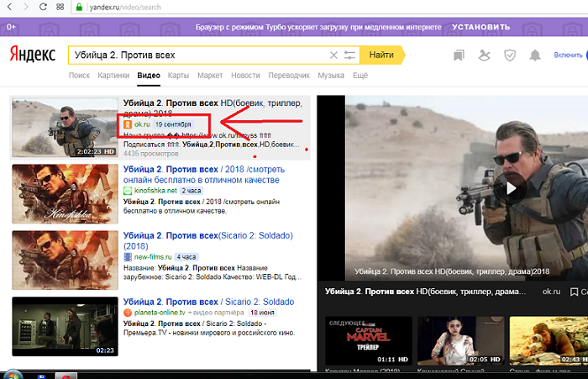This screenshot has width=588, height=379.
Task: Click the new-films.ru result thumbnail
Action: [x=65, y=260]
